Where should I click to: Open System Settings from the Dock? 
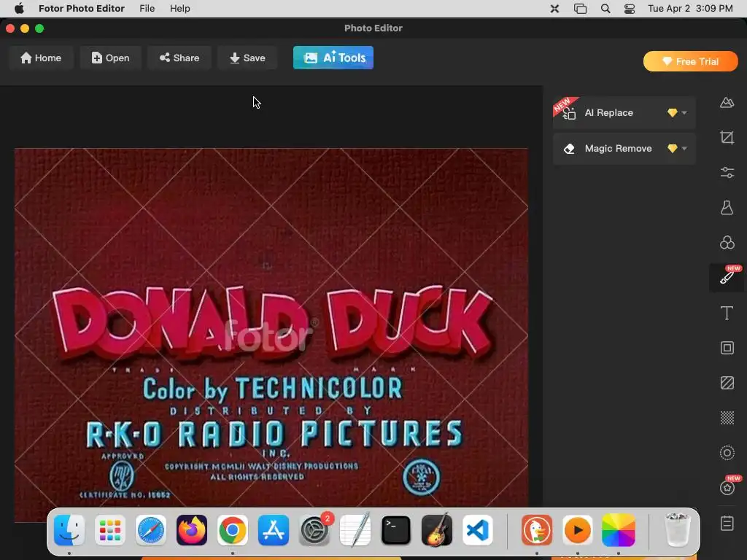pyautogui.click(x=314, y=530)
